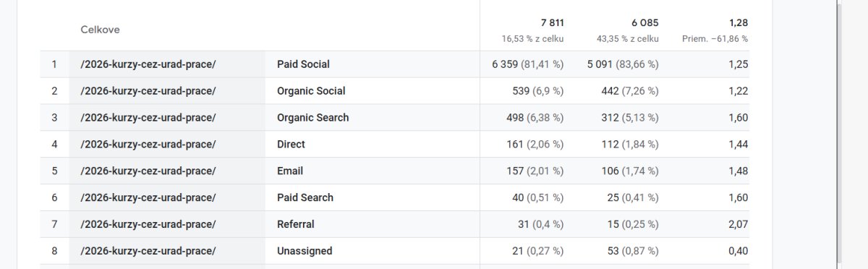Click the page path in row 1
The height and width of the screenshot is (269, 868).
148,64
